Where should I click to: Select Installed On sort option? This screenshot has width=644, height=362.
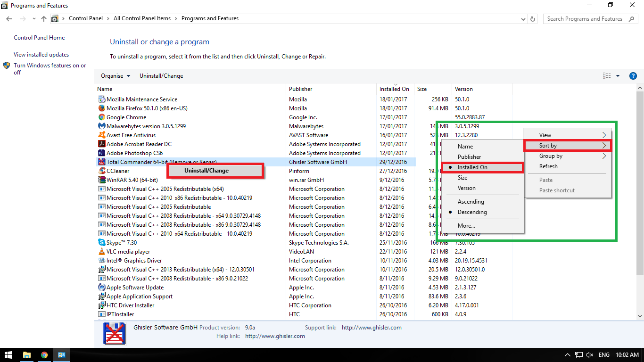click(x=482, y=167)
